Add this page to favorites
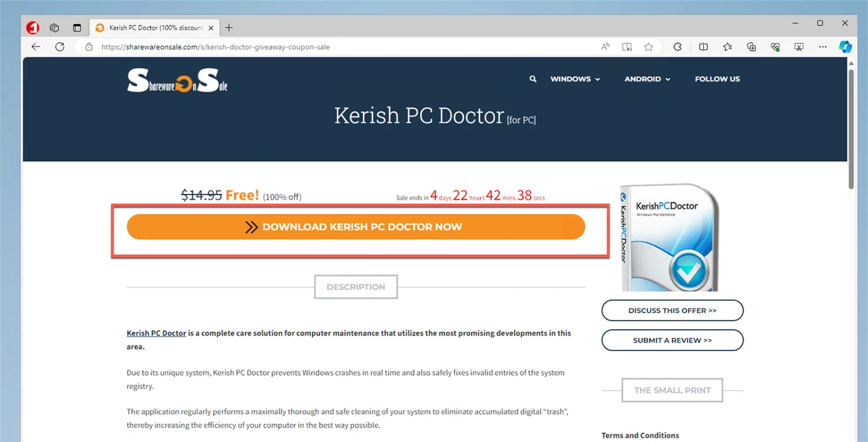The height and width of the screenshot is (442, 868). tap(649, 47)
